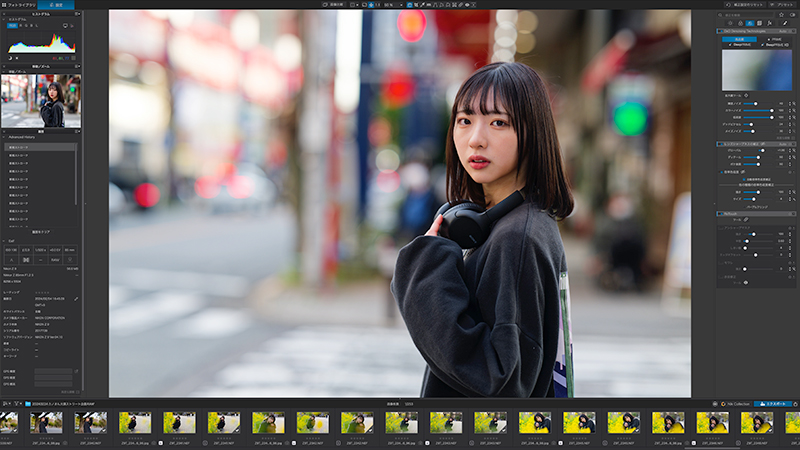Image resolution: width=800 pixels, height=450 pixels.
Task: Toggle highlight clipping sun icon under histogram
Action: pyautogui.click(x=17, y=58)
